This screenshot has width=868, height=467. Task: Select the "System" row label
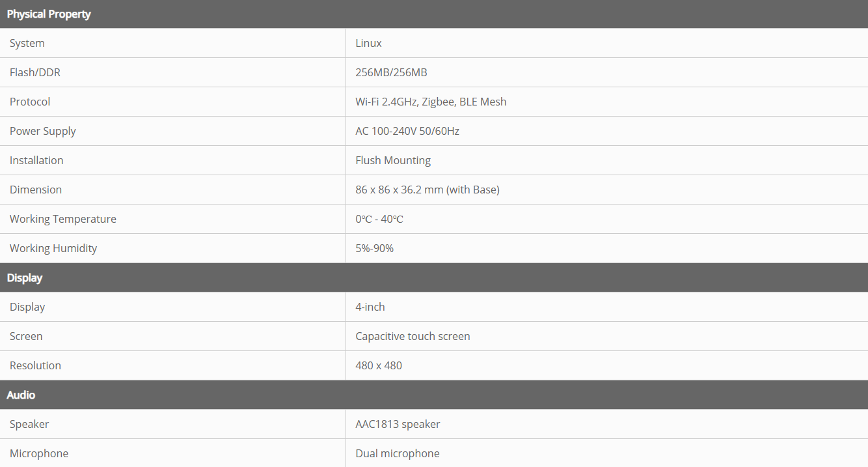pyautogui.click(x=27, y=43)
